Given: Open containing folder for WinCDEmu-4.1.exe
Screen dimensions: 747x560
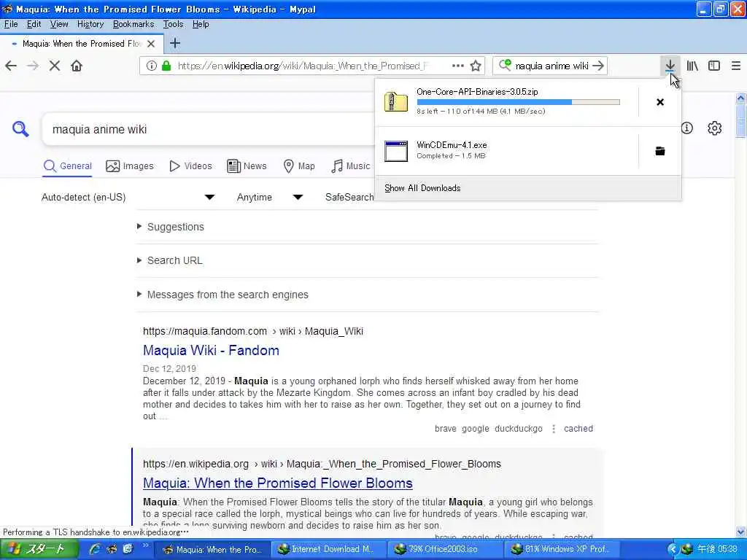Looking at the screenshot, I should pos(659,151).
